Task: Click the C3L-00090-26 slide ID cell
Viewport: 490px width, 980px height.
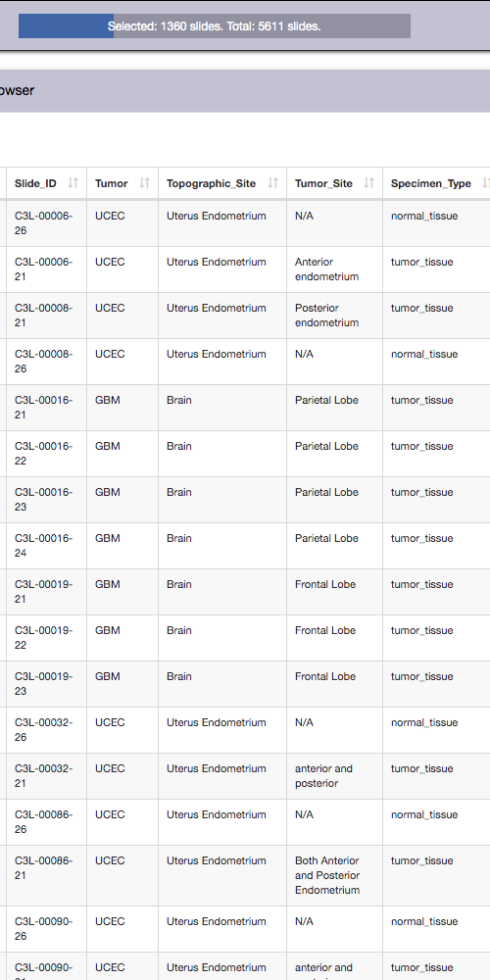Action: point(46,929)
